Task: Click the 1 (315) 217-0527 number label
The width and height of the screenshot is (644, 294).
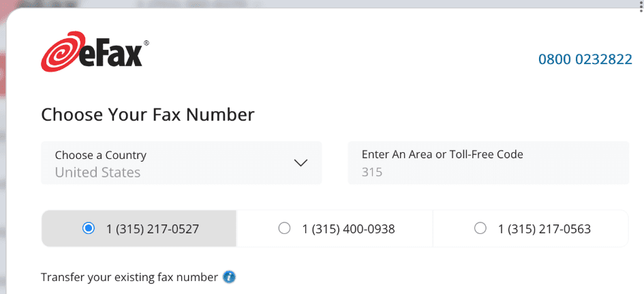Action: [x=153, y=229]
